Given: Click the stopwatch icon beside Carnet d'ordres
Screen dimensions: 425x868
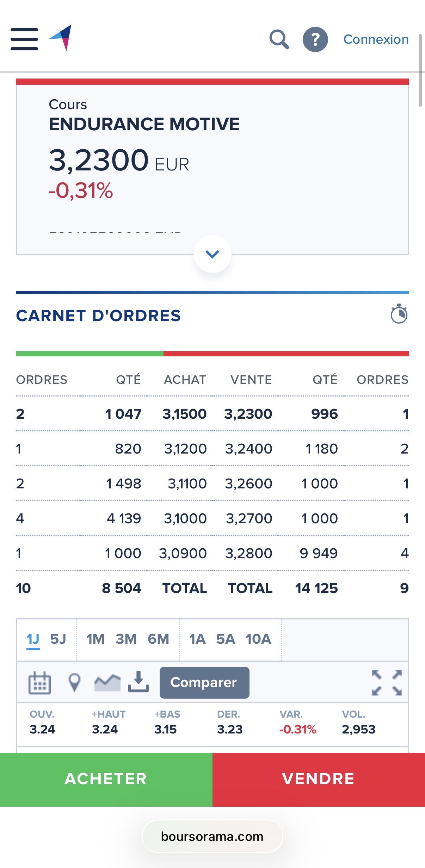Looking at the screenshot, I should pos(399,313).
